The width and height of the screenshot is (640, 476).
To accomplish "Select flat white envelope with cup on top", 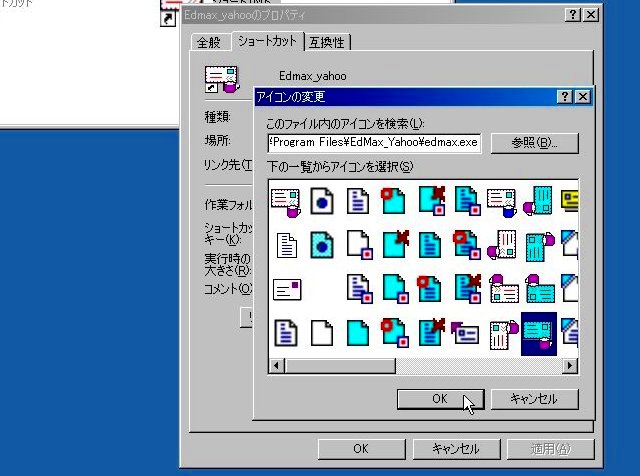I will click(504, 289).
